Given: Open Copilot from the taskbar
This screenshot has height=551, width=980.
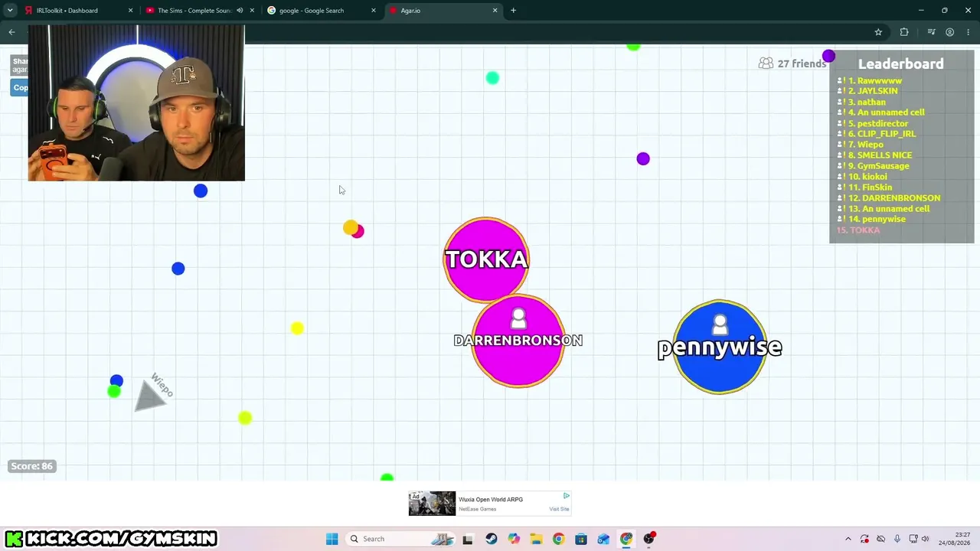Looking at the screenshot, I should click(x=514, y=539).
